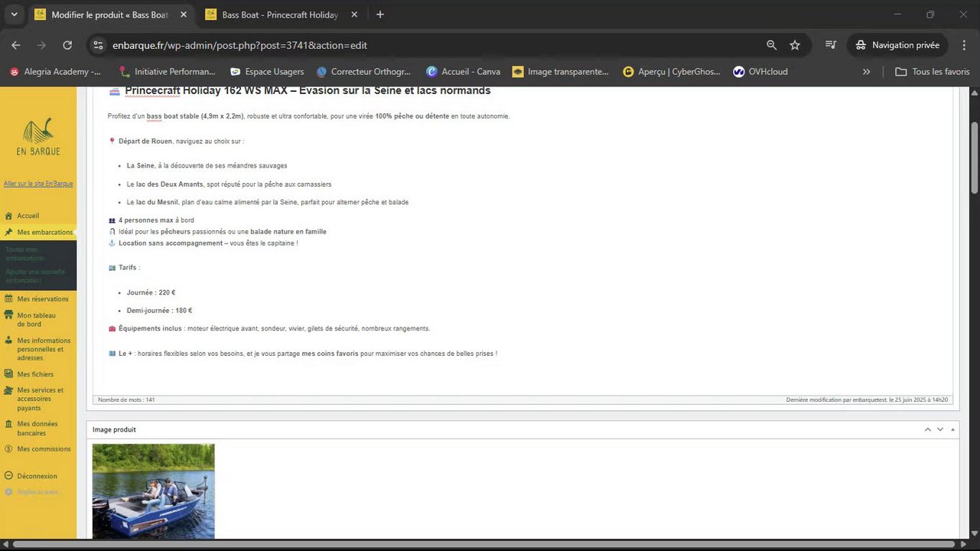Open the Alegria Academy bookmark

tap(55, 72)
